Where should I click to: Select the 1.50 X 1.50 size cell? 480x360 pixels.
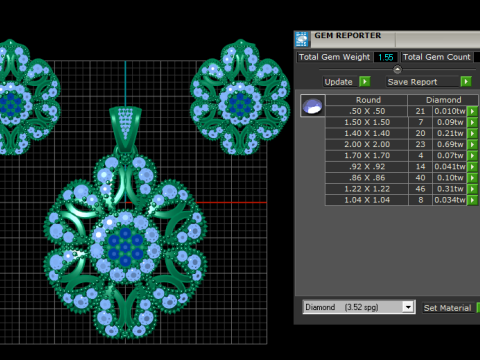coord(367,122)
